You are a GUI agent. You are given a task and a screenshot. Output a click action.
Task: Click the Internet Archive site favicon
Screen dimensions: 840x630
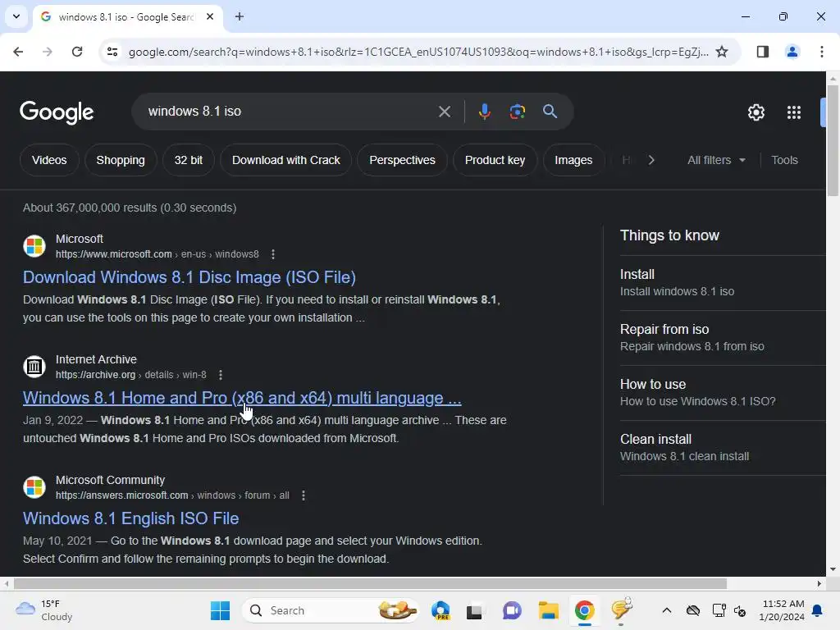(34, 367)
